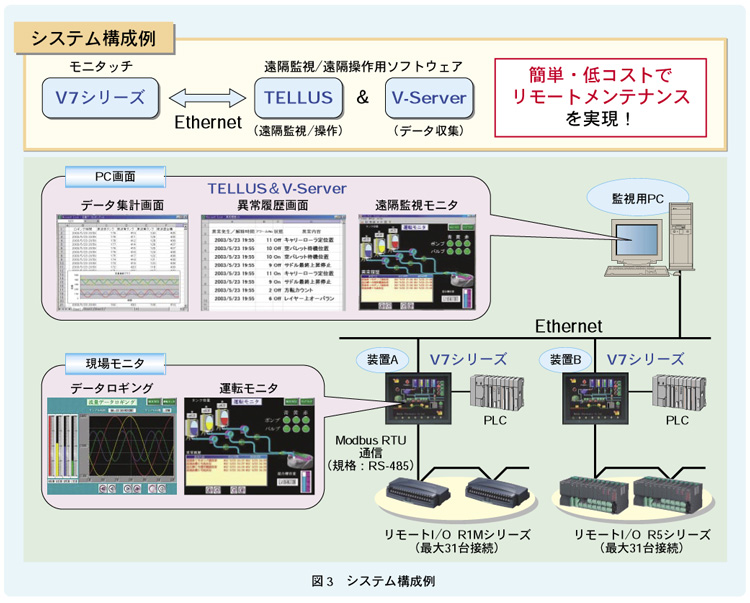Click the left R1M remote I/O module
The image size is (750, 603).
(x=419, y=493)
